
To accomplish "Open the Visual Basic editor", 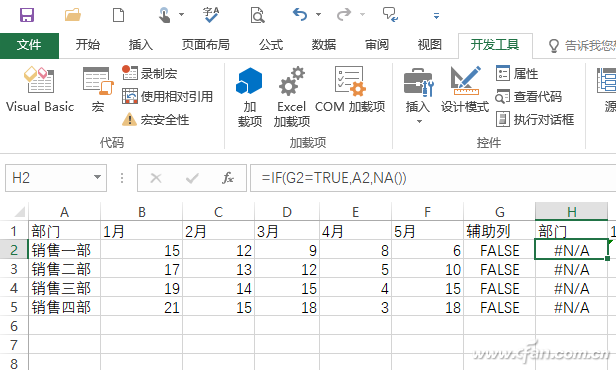I will [x=40, y=90].
